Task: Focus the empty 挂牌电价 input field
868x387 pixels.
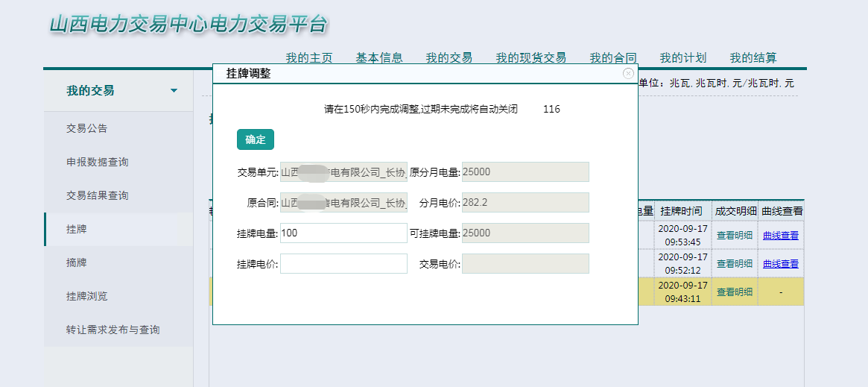Action: pos(343,263)
